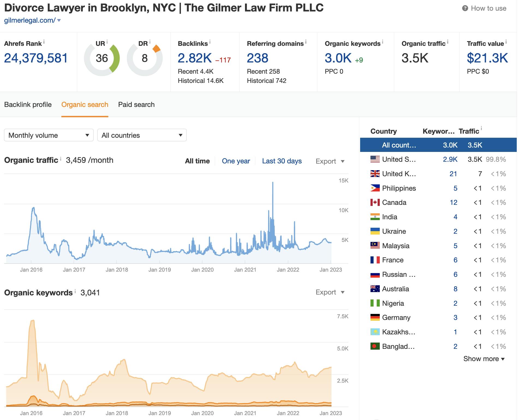Click the Bangladesh flag icon

375,346
